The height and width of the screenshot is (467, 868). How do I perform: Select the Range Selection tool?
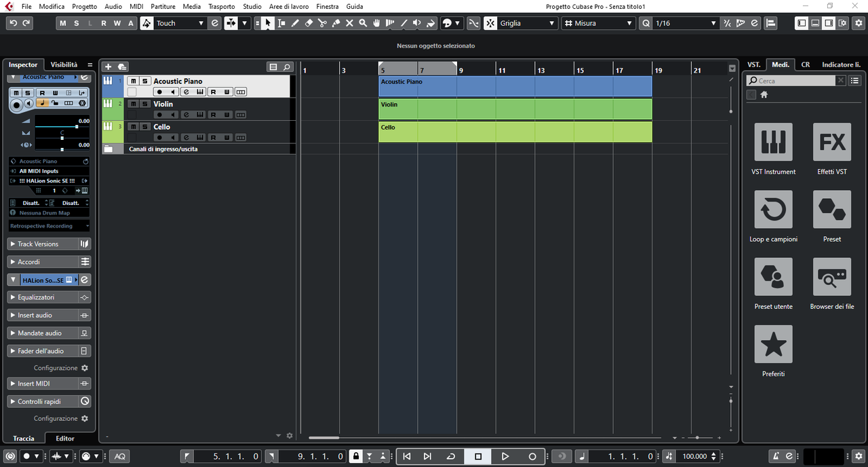[281, 23]
